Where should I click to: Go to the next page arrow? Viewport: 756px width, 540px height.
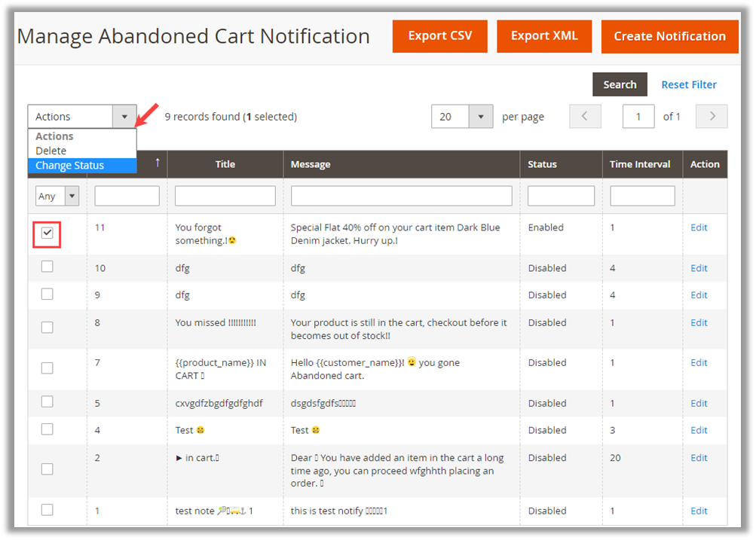(x=712, y=117)
